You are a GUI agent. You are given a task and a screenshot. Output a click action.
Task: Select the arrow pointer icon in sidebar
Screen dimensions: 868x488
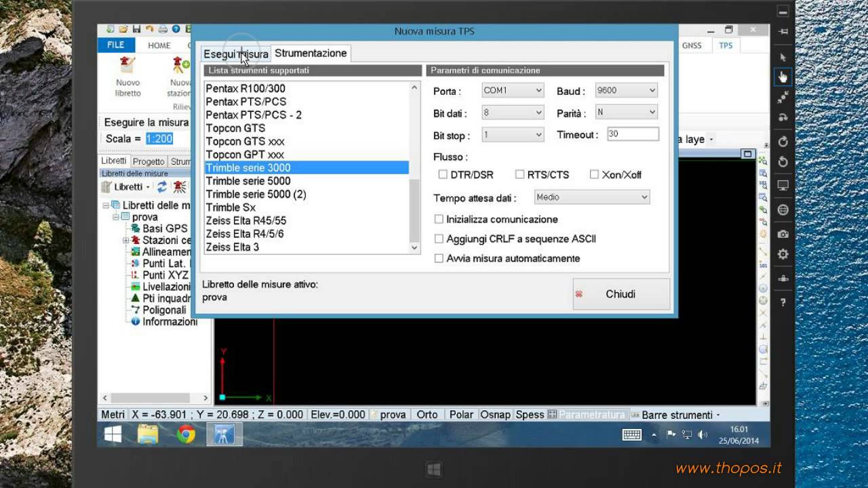[783, 57]
